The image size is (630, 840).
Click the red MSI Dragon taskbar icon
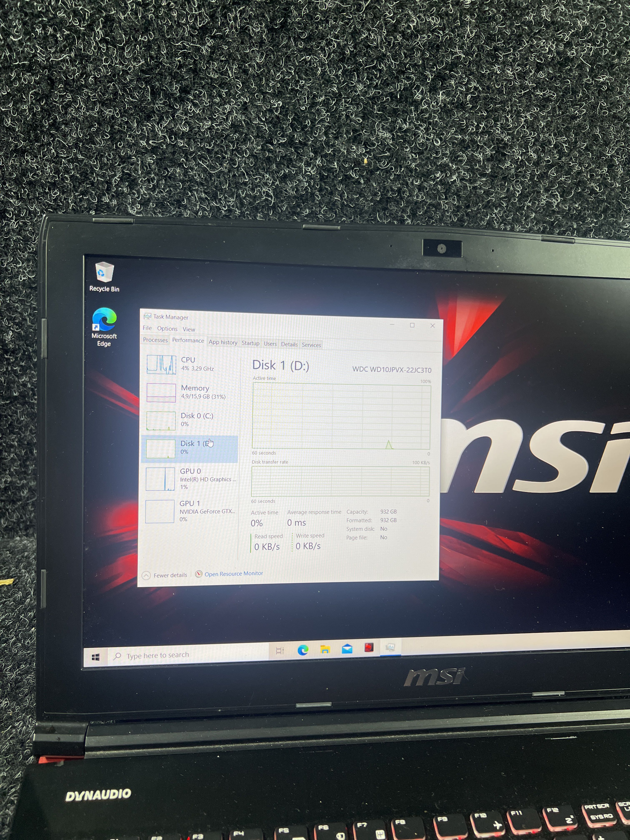click(x=369, y=647)
